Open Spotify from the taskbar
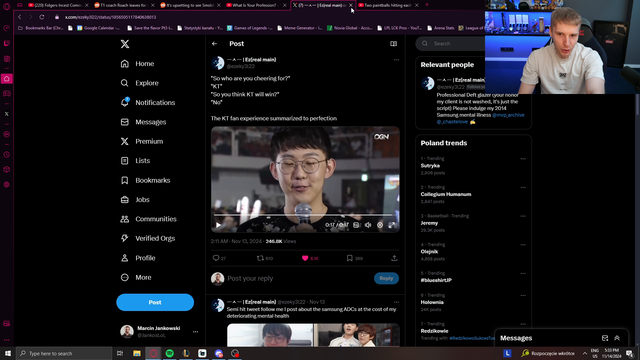The height and width of the screenshot is (360, 640). pos(170,353)
